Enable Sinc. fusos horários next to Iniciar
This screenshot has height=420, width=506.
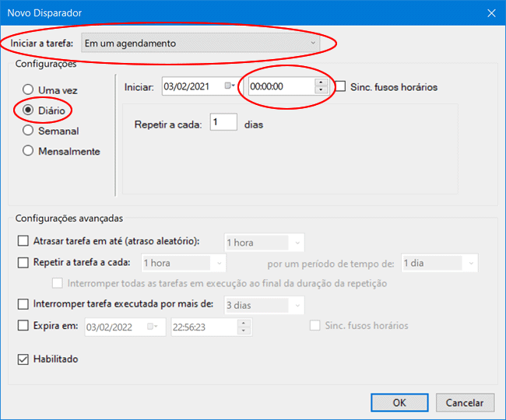click(340, 86)
